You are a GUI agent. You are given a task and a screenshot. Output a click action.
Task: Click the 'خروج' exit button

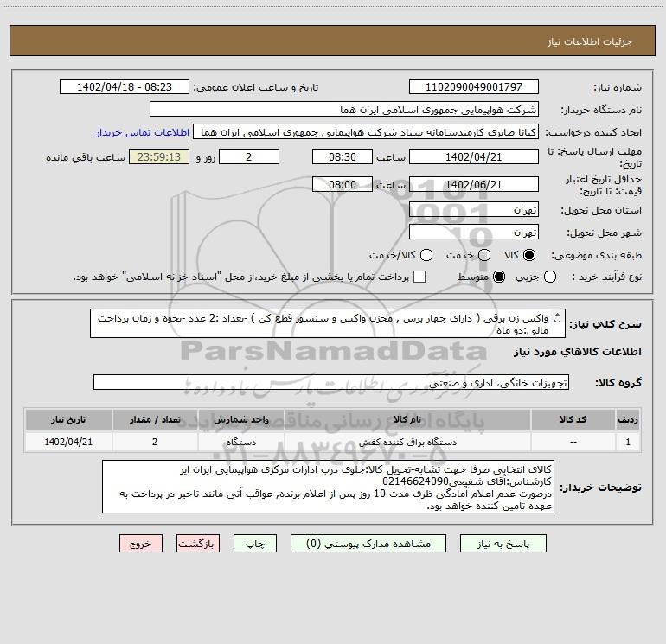tap(141, 544)
